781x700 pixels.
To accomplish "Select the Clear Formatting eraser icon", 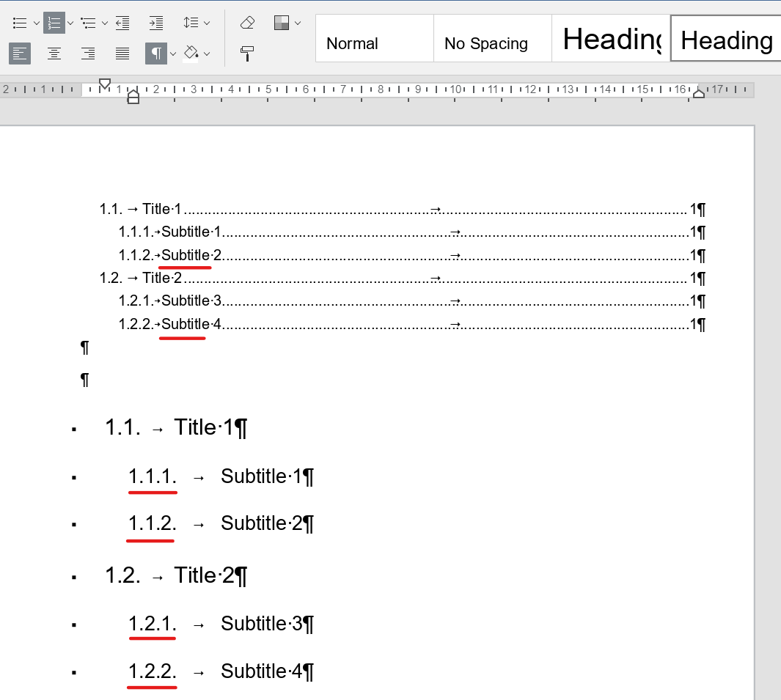I will tap(247, 23).
